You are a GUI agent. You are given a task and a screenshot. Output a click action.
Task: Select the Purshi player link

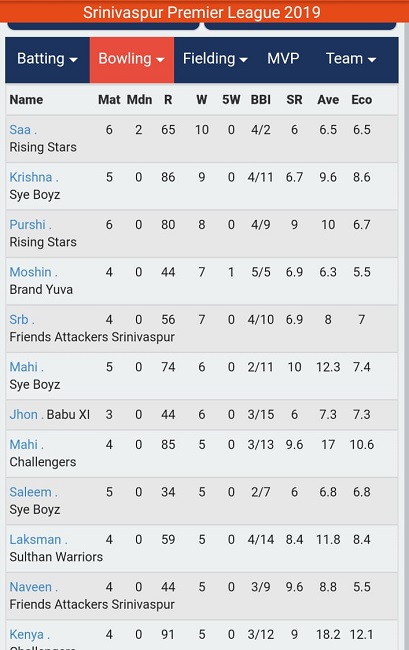point(30,225)
